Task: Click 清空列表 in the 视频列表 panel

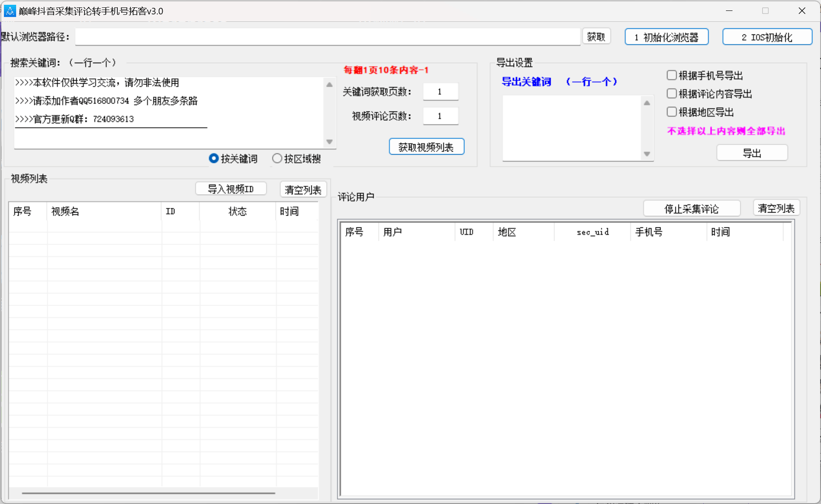Action: pyautogui.click(x=303, y=189)
